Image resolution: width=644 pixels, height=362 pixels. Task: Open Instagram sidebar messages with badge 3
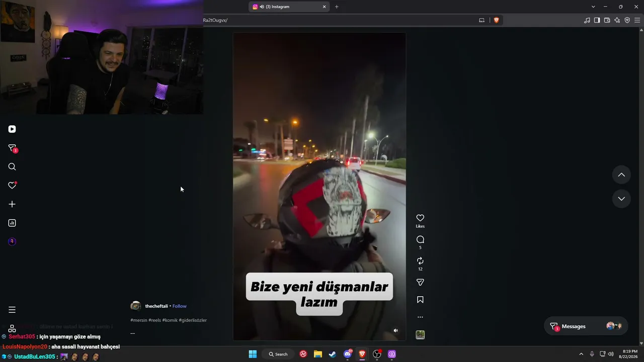click(12, 148)
